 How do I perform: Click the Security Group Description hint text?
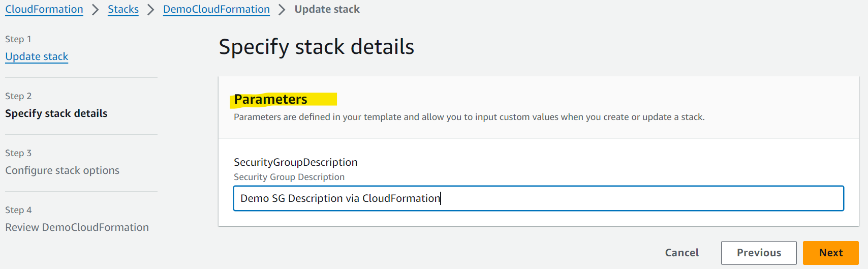point(289,177)
